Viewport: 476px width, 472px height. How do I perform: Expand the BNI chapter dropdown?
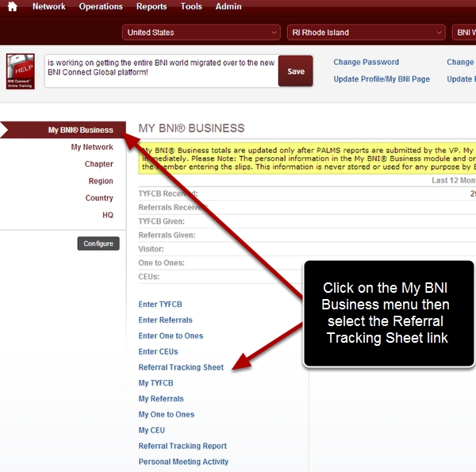pyautogui.click(x=463, y=33)
